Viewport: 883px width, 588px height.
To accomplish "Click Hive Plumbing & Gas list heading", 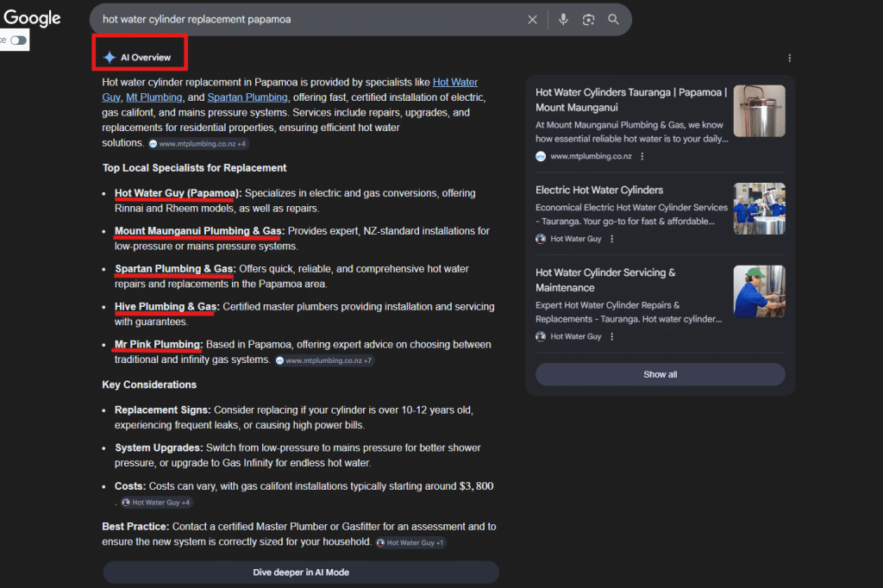I will (166, 306).
